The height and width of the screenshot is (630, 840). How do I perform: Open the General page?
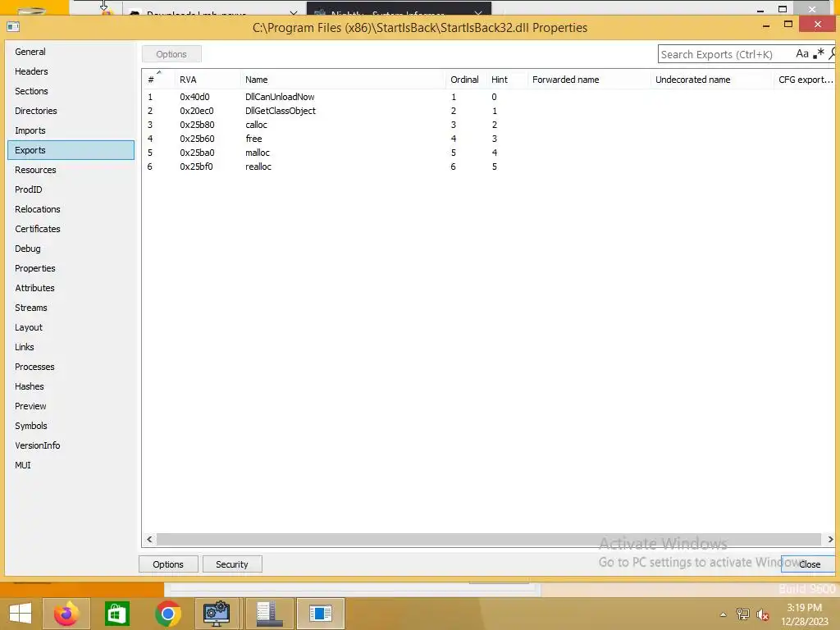(x=71, y=52)
